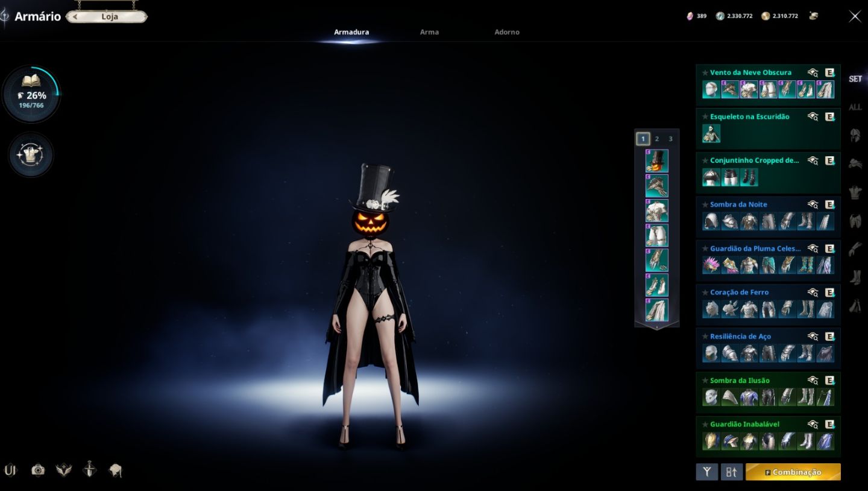The image size is (868, 491).
Task: Preview the Vento da Neve Obscura set
Action: pyautogui.click(x=813, y=72)
